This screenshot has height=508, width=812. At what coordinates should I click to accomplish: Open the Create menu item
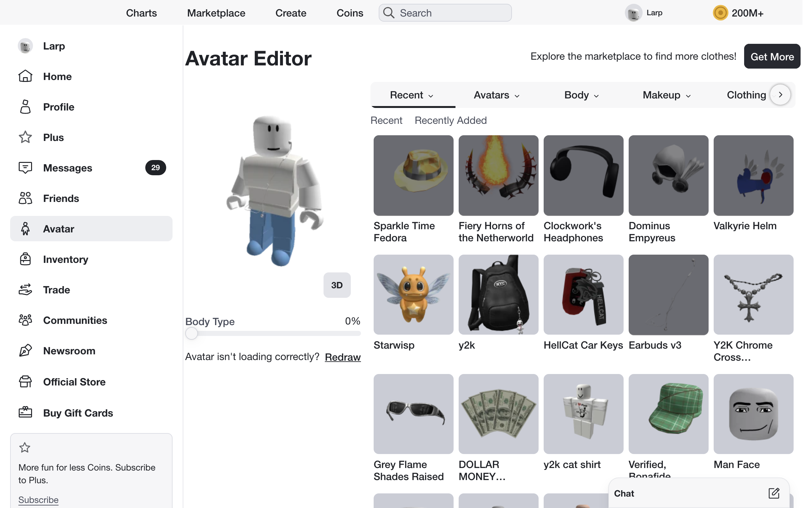(291, 13)
